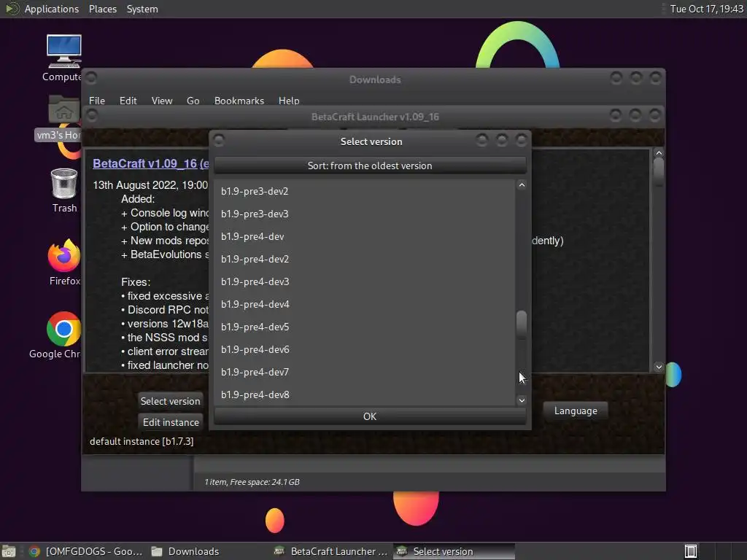747x560 pixels.
Task: Click changelog panel scroll down arrow
Action: point(659,367)
